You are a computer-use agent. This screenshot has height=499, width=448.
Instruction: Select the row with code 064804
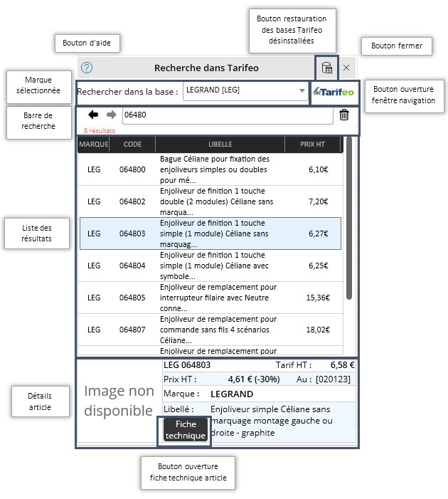coord(210,266)
